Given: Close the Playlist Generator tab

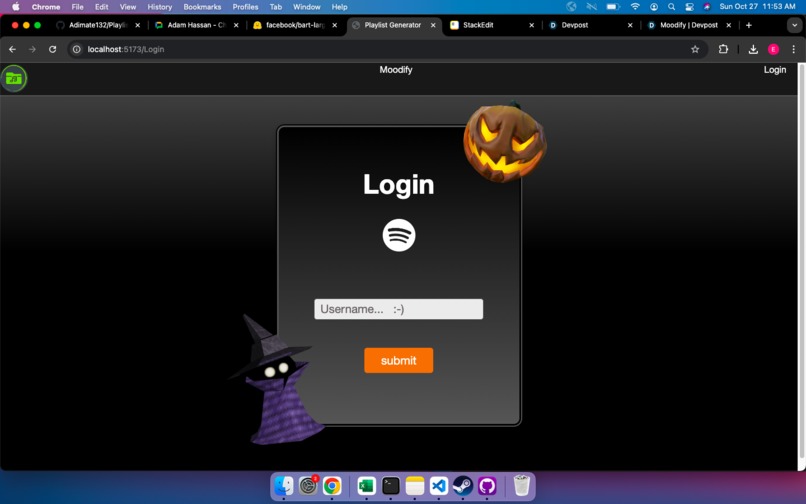Looking at the screenshot, I should (433, 25).
